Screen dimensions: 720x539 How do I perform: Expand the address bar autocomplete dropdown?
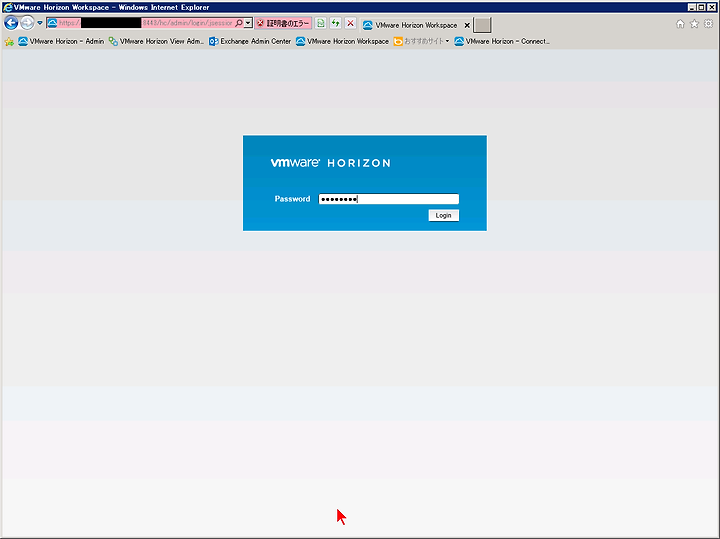pos(248,23)
